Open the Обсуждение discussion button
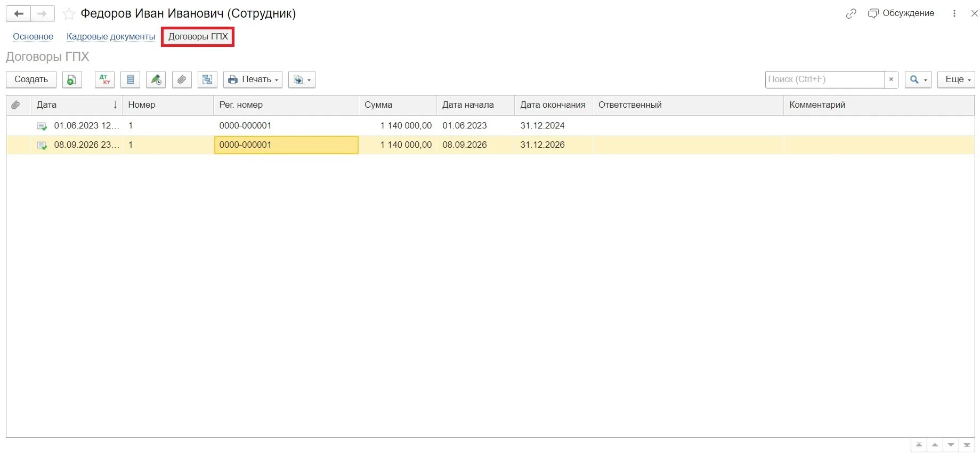 click(x=901, y=13)
